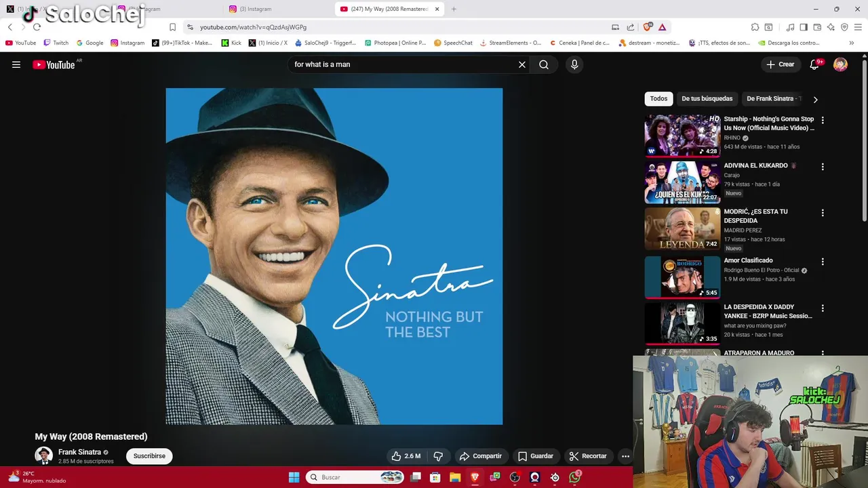868x488 pixels.
Task: Open Frank Sinatra channel avatar
Action: 43,455
